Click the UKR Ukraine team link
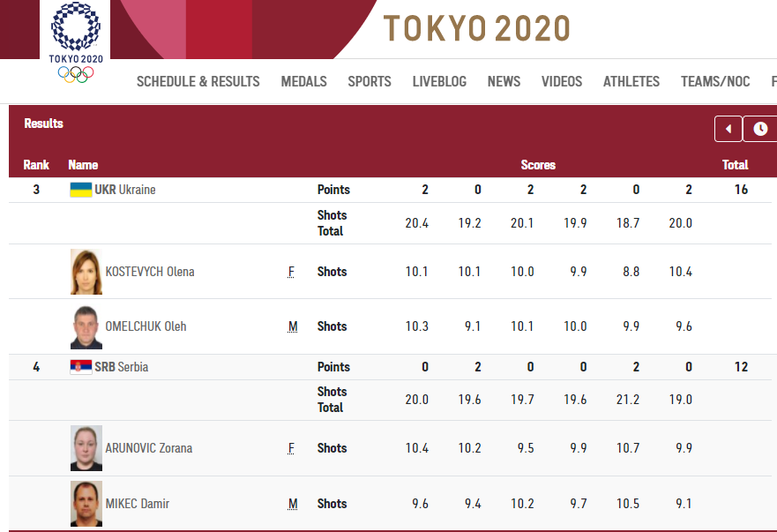 [x=124, y=190]
